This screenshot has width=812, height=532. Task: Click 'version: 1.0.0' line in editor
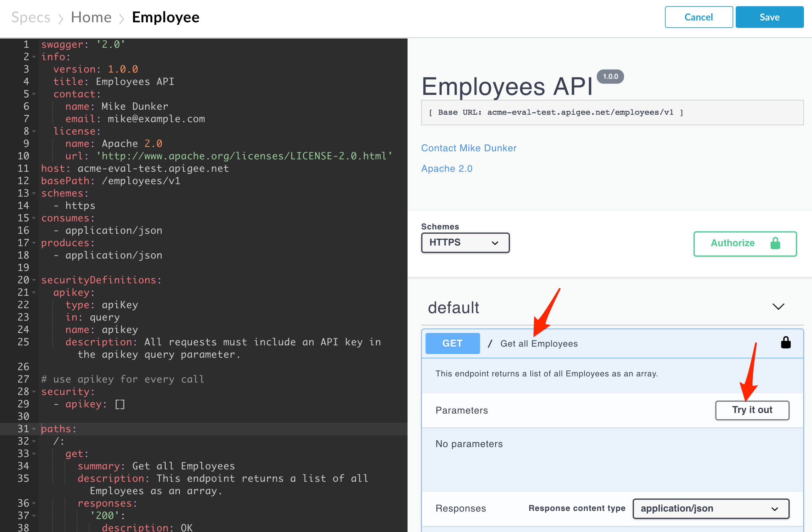(96, 69)
